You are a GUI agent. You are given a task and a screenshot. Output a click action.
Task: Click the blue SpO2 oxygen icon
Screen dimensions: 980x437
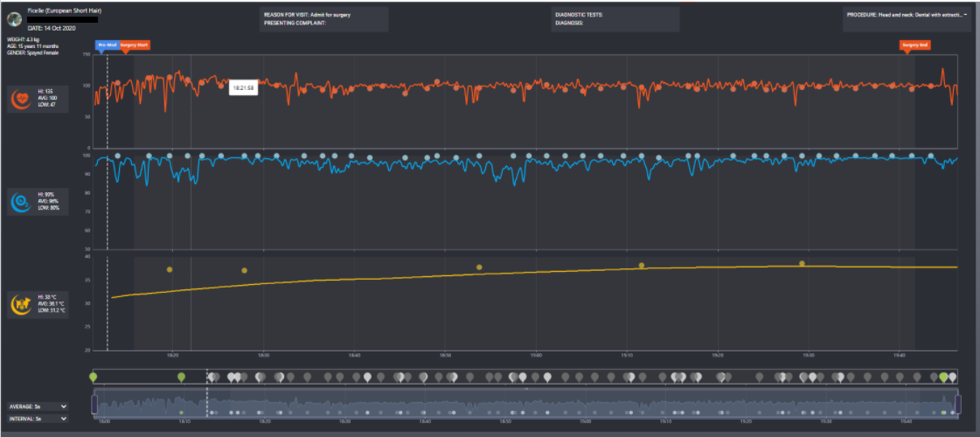(23, 201)
